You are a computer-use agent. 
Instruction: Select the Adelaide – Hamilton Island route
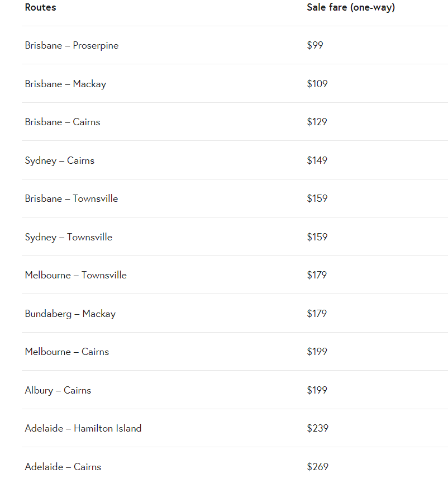pyautogui.click(x=83, y=428)
